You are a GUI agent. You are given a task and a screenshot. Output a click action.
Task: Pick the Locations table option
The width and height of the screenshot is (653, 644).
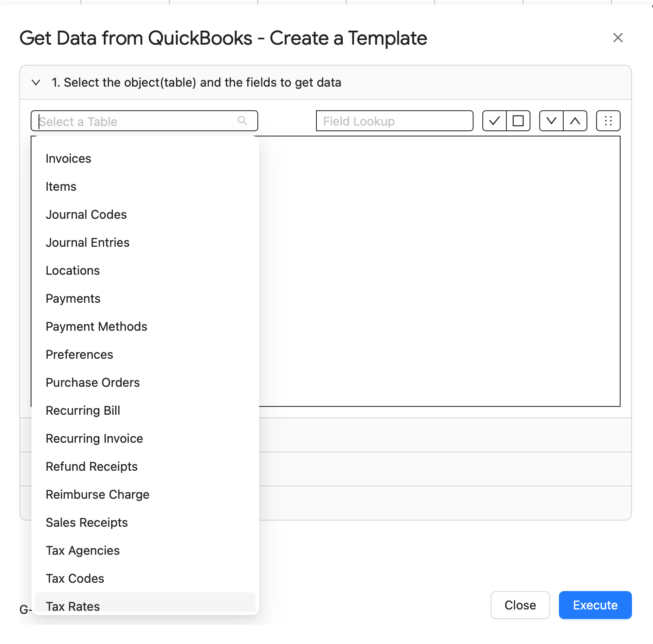(x=145, y=270)
